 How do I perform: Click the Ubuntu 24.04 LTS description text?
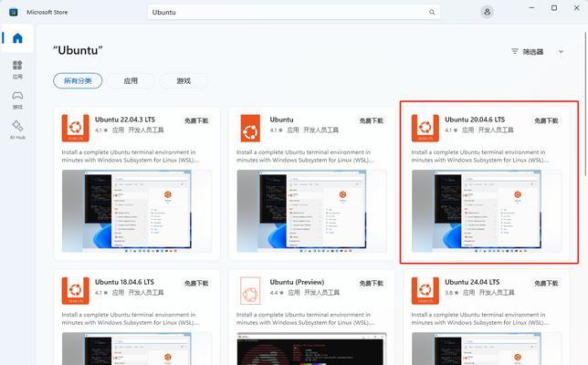point(480,318)
